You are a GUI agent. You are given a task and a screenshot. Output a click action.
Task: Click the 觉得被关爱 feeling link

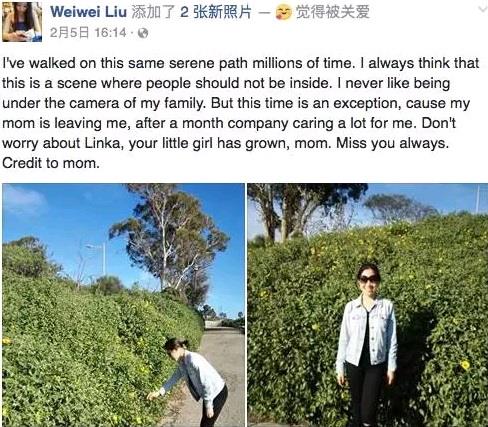tap(333, 12)
